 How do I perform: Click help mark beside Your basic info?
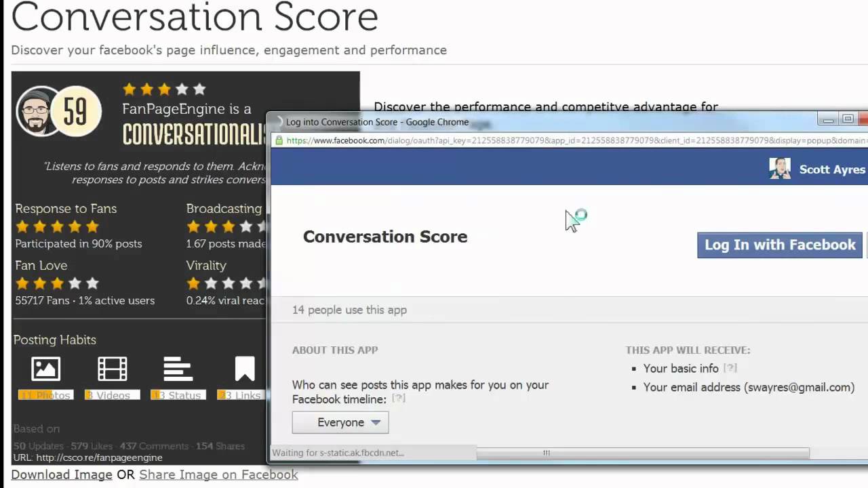[730, 368]
